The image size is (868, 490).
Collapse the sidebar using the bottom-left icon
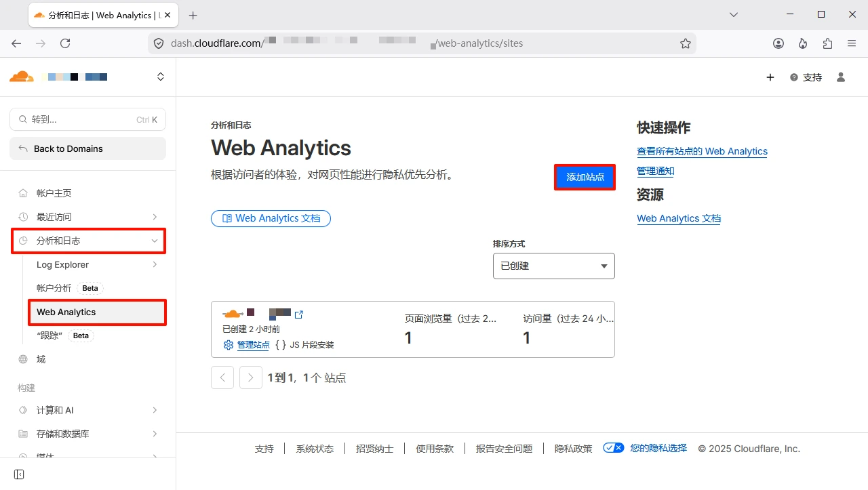point(19,474)
